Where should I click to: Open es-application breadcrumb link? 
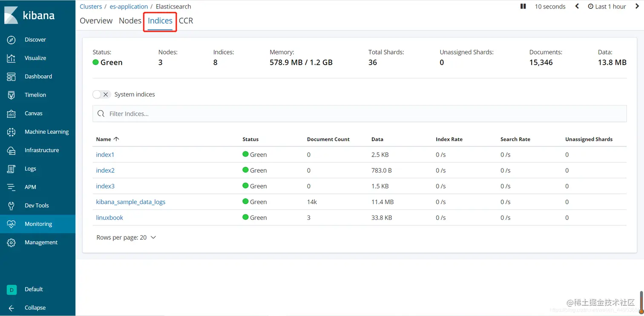tap(129, 6)
